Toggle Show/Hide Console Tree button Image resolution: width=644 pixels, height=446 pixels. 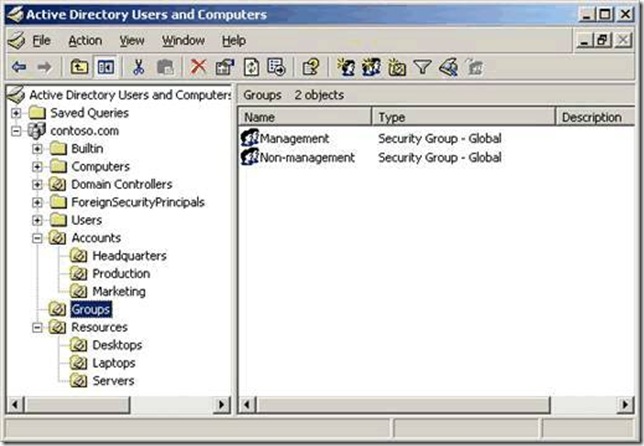[x=106, y=67]
